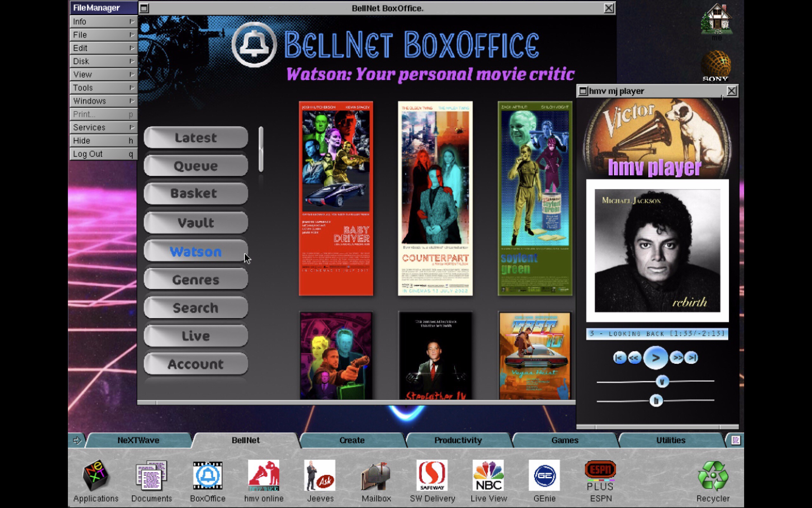Select the neon gunman poster in bottom row

click(x=336, y=356)
